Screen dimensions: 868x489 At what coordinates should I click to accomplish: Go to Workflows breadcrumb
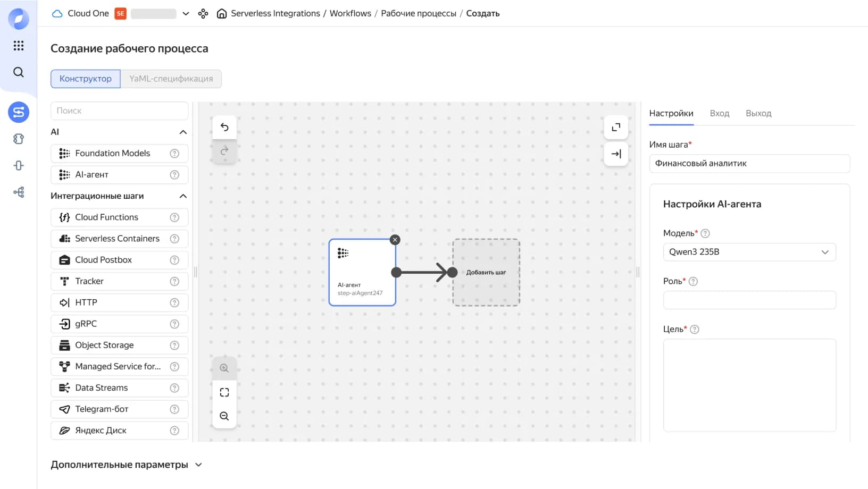coord(350,13)
